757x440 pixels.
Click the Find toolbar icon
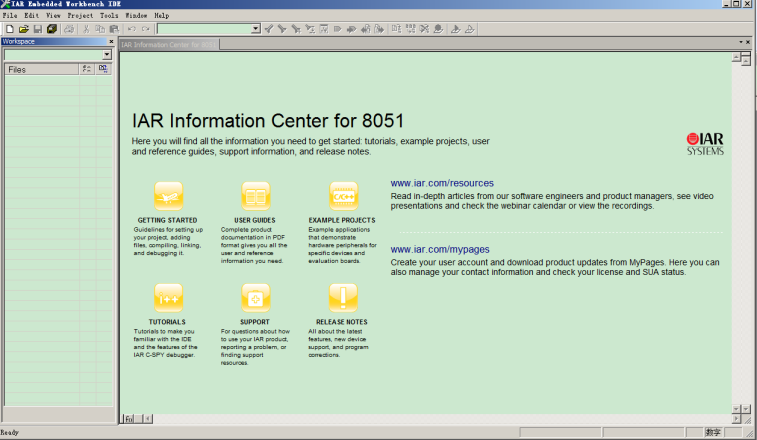click(296, 29)
